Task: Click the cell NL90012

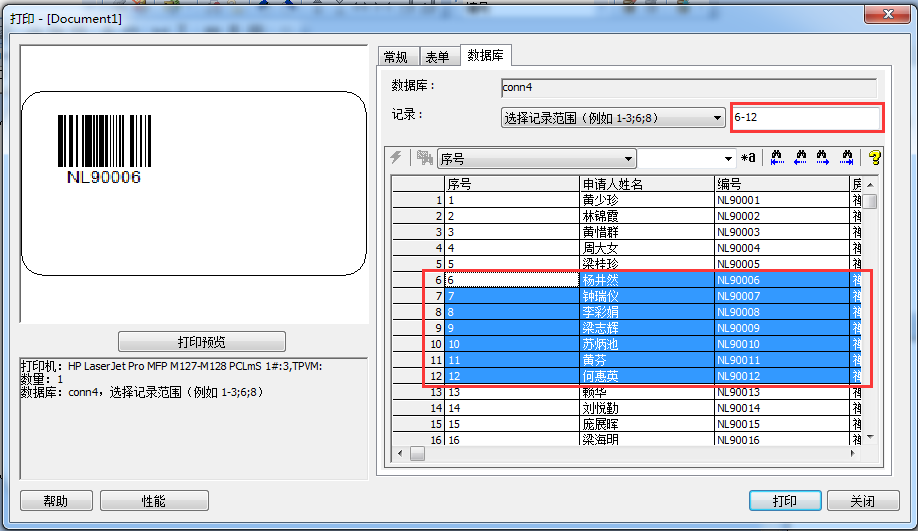Action: [x=782, y=376]
